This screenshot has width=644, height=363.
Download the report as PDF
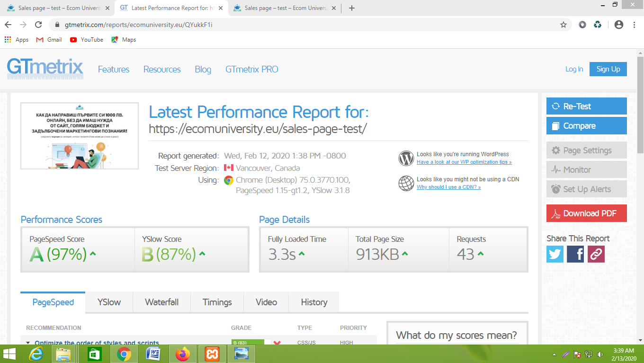point(586,213)
